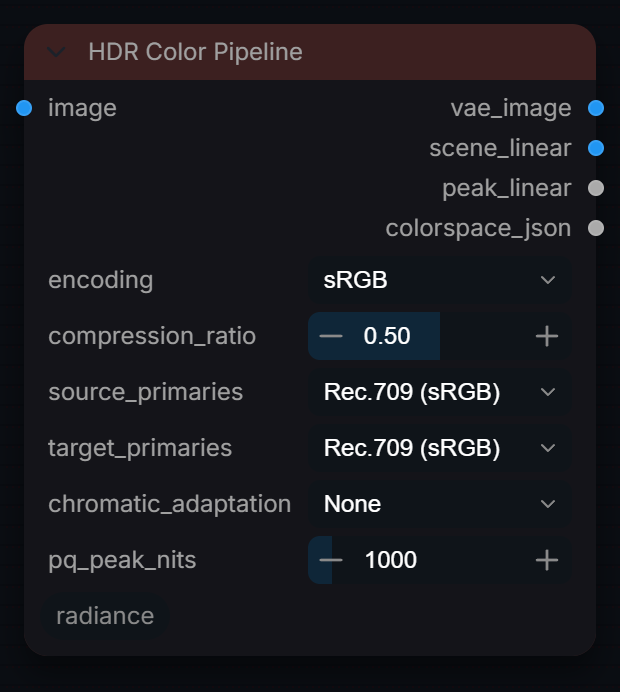Open the encoding dropdown showing sRGB

(x=440, y=280)
